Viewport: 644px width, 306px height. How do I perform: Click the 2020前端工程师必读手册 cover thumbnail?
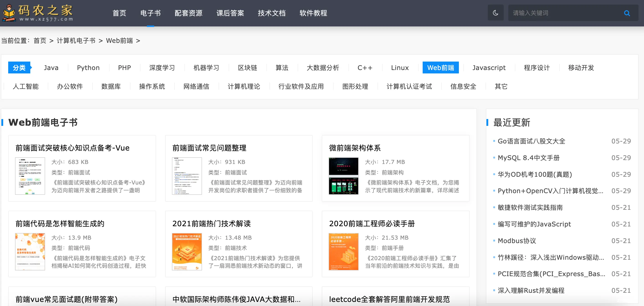[343, 252]
